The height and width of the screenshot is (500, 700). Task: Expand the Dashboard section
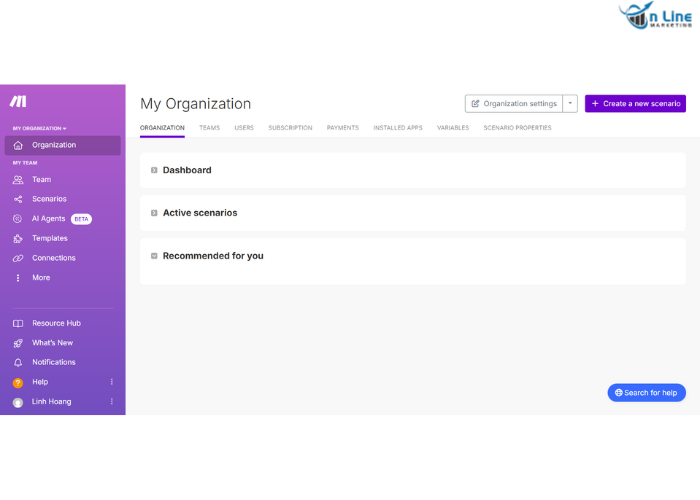[154, 170]
